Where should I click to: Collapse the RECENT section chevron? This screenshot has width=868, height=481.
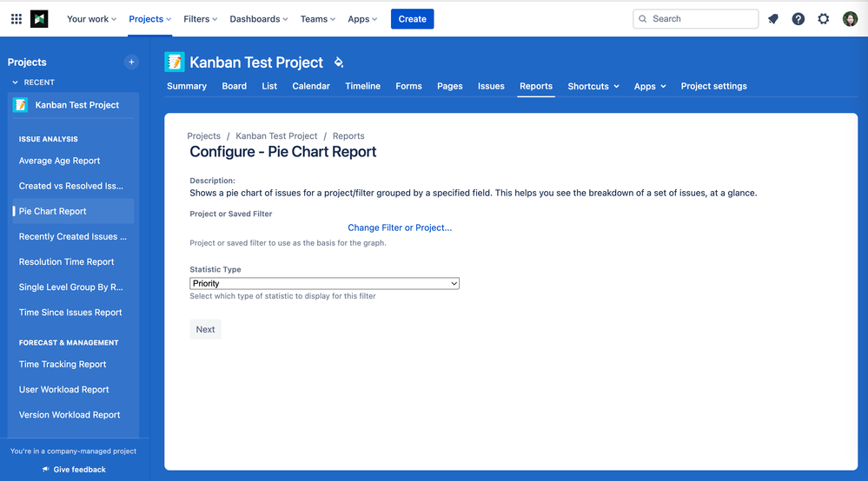click(15, 82)
